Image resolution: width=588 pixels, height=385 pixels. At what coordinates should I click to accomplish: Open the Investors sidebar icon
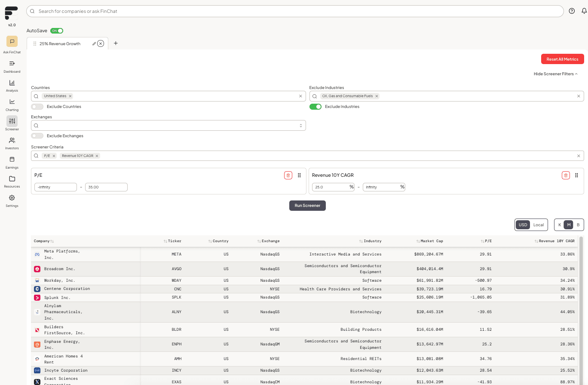pyautogui.click(x=12, y=140)
